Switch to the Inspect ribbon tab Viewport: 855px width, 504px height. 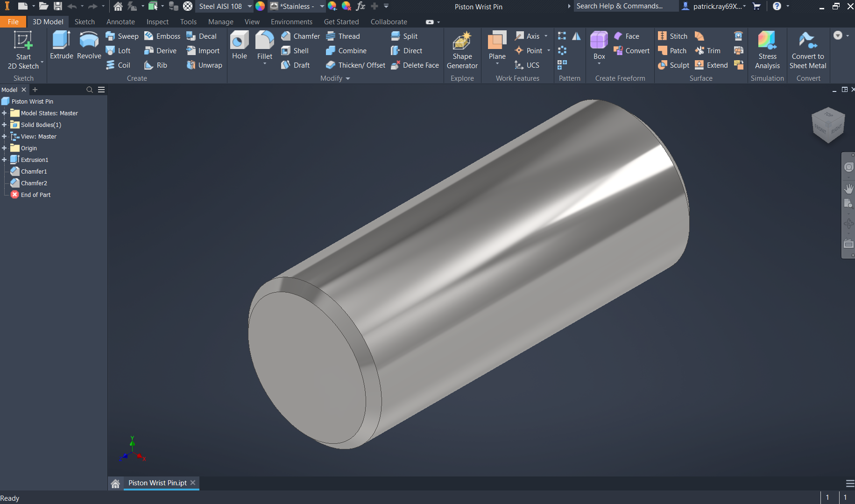pyautogui.click(x=157, y=21)
